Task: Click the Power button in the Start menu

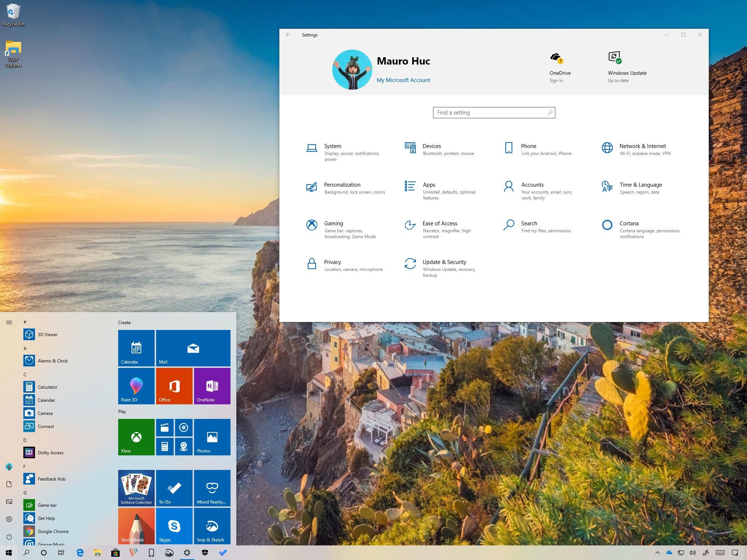Action: point(9,537)
